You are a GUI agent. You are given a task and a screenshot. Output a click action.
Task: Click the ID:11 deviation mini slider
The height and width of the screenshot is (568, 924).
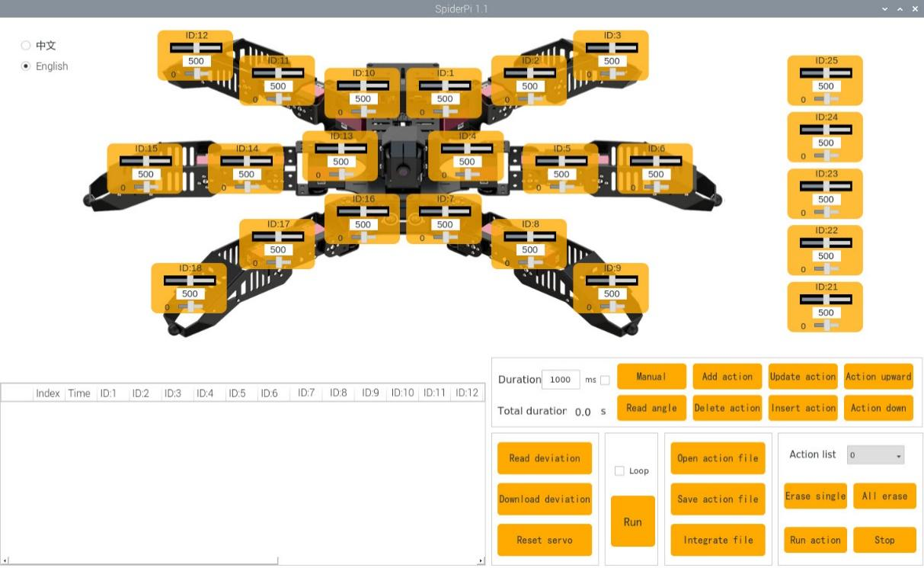(277, 98)
